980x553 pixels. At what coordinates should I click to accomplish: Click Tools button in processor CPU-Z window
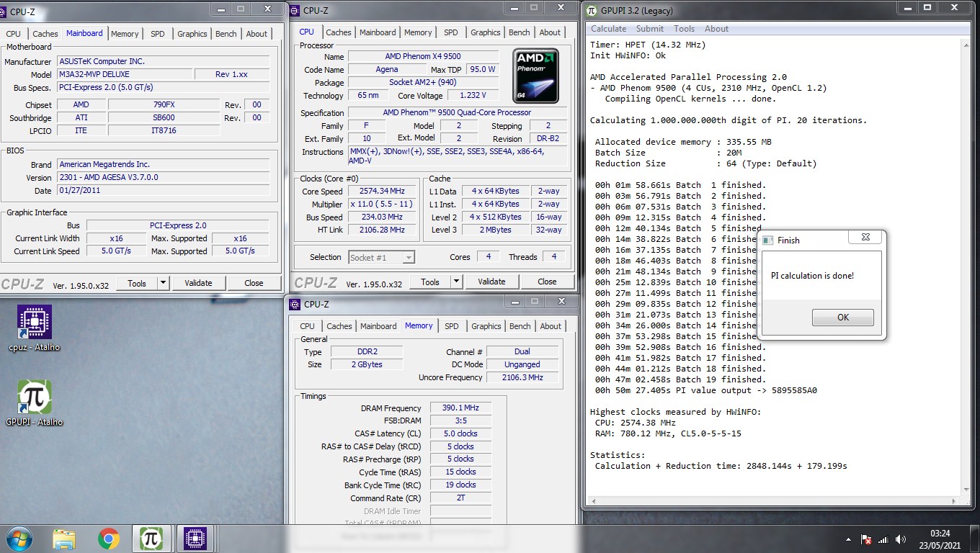click(430, 282)
